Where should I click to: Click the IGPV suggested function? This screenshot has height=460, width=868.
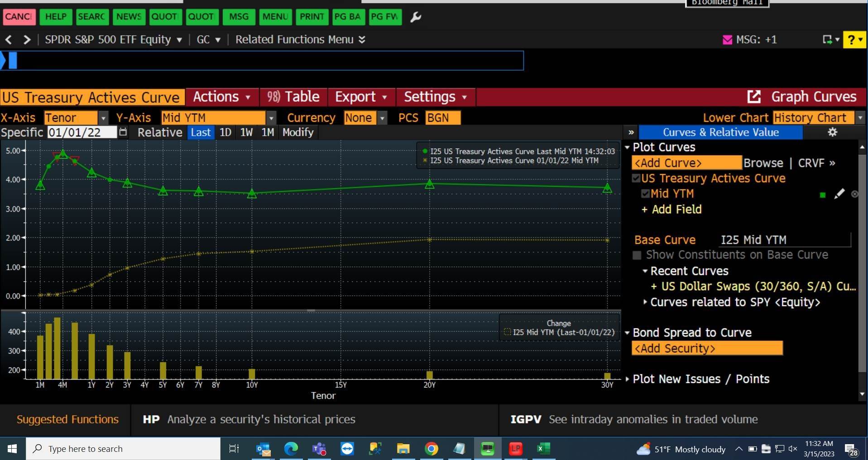coord(634,420)
